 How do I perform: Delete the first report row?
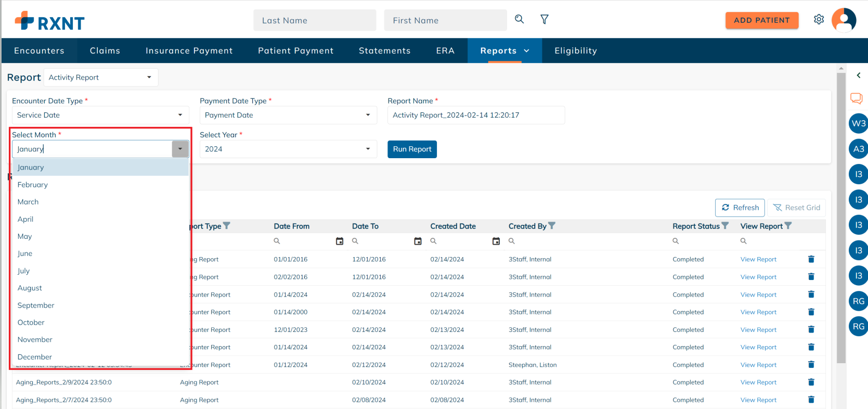pos(811,259)
